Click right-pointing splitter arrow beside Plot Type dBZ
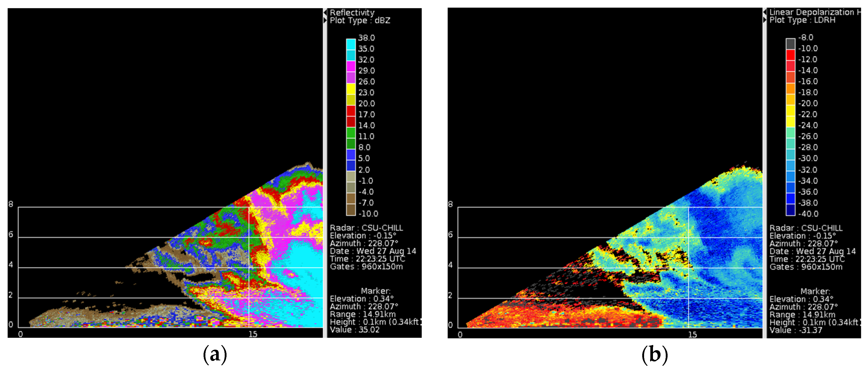The height and width of the screenshot is (369, 868). [x=325, y=20]
